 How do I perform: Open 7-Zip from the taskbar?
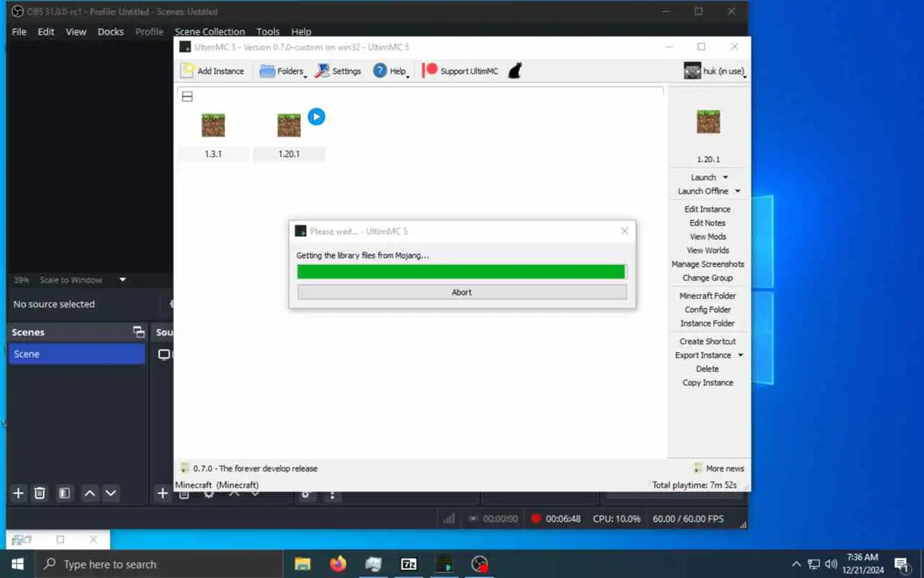point(409,564)
